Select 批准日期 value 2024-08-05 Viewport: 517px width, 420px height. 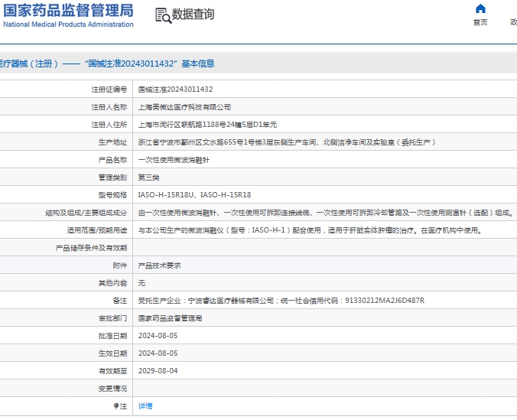point(158,336)
